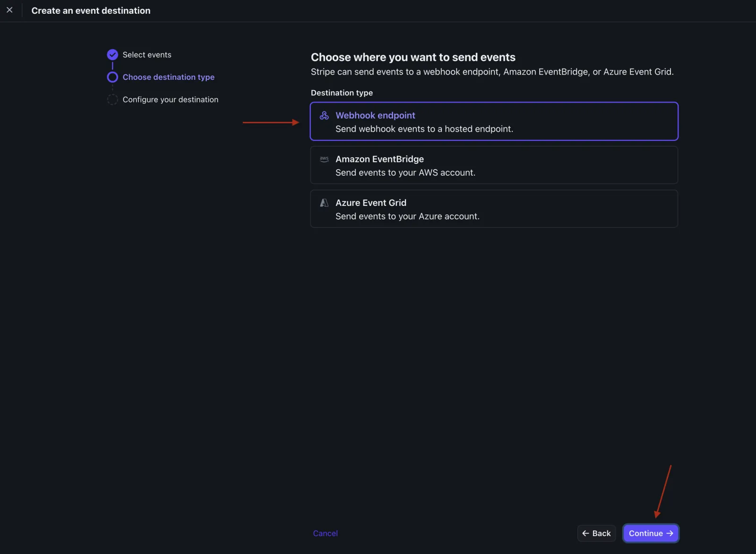Screen dimensions: 756x554
Task: Click the webhook icon in Webhook endpoint card
Action: 324,115
